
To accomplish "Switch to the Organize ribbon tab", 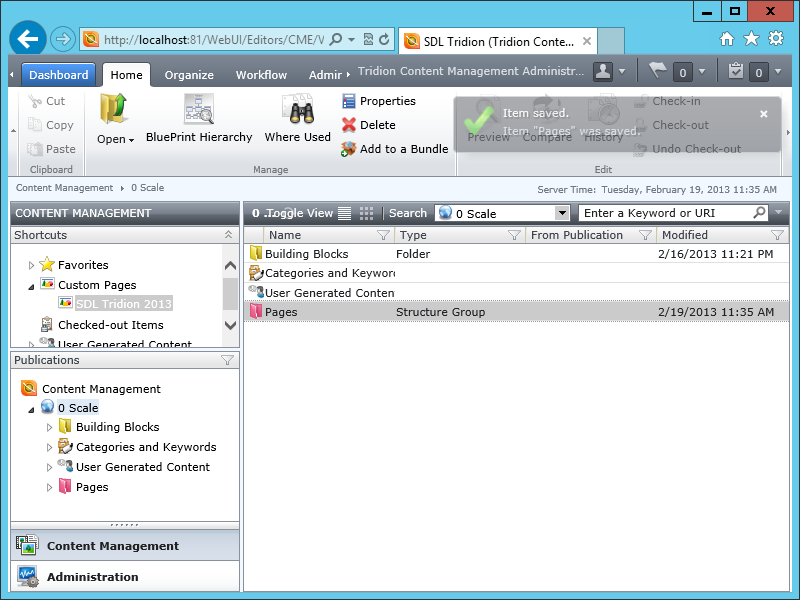I will click(x=189, y=75).
